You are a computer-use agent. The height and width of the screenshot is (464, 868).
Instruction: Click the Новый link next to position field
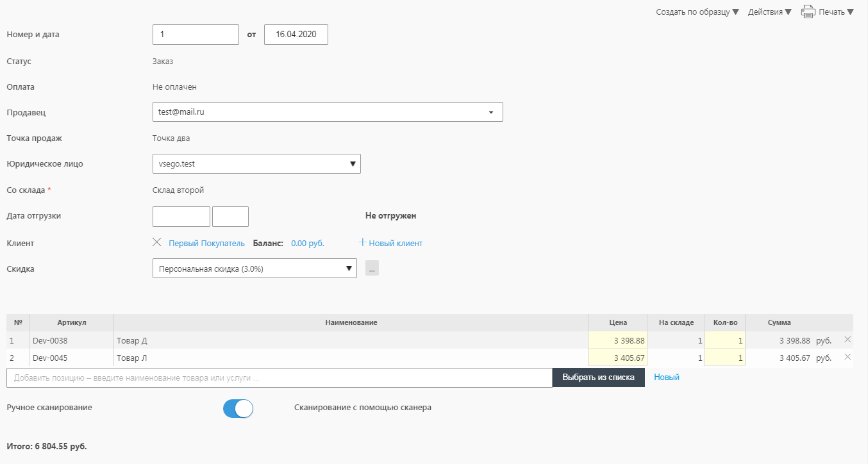[x=666, y=377]
